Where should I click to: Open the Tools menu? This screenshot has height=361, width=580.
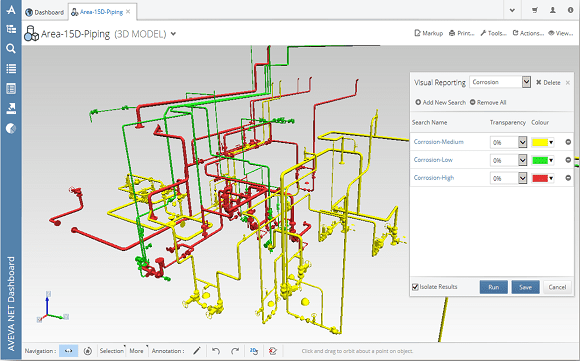(493, 33)
